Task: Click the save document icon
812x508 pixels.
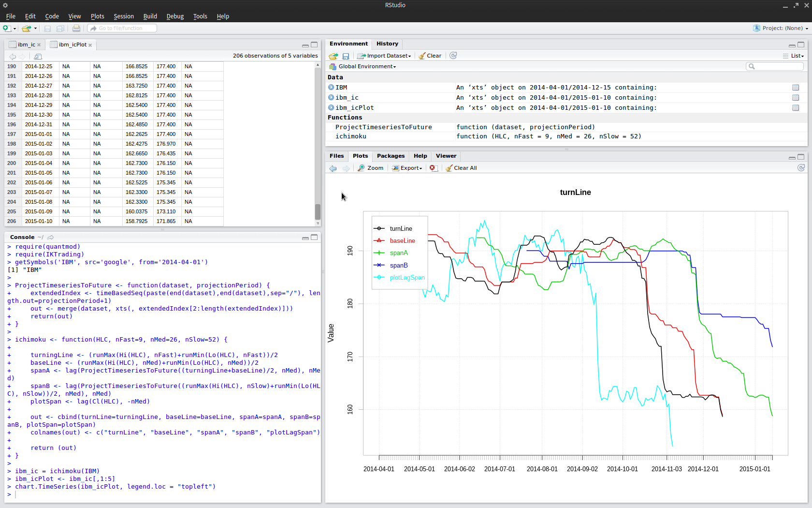Action: 47,29
